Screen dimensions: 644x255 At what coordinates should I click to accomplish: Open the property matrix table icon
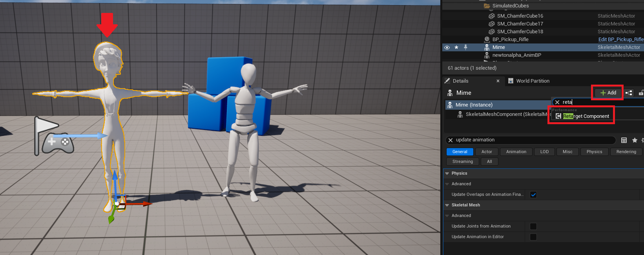click(624, 140)
